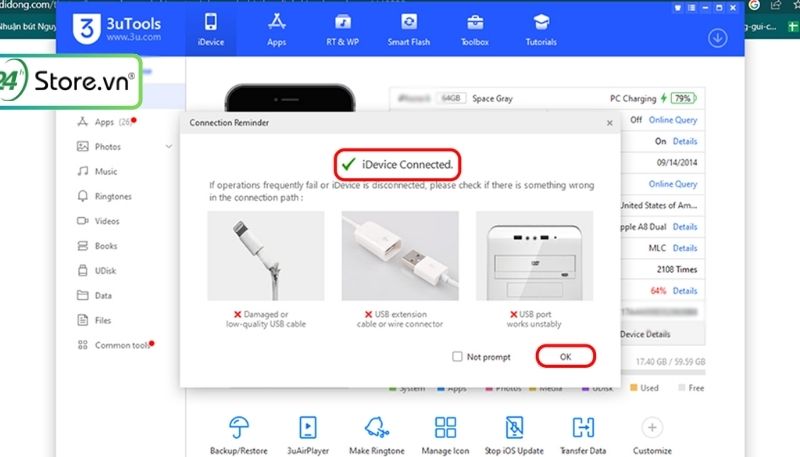Image resolution: width=800 pixels, height=457 pixels.
Task: Click the 2108 Times value
Action: click(x=677, y=269)
